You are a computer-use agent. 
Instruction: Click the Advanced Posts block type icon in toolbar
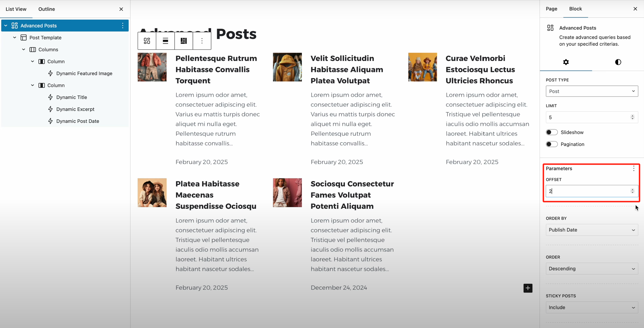click(x=147, y=41)
